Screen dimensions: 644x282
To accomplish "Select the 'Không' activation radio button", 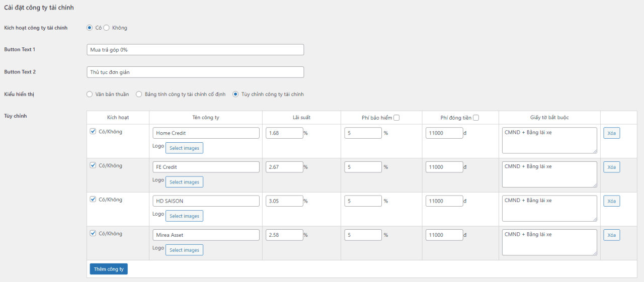I will point(106,28).
